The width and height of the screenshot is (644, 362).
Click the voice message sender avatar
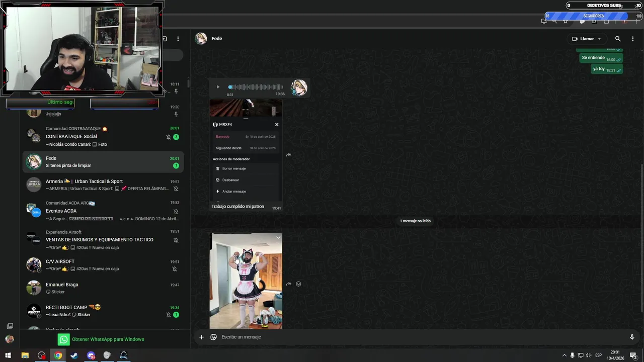tap(299, 87)
